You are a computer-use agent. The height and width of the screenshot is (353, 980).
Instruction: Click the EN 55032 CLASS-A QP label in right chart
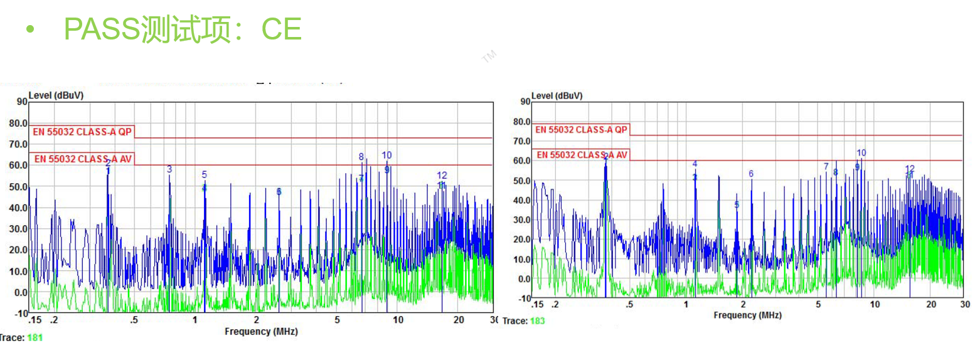[x=580, y=130]
